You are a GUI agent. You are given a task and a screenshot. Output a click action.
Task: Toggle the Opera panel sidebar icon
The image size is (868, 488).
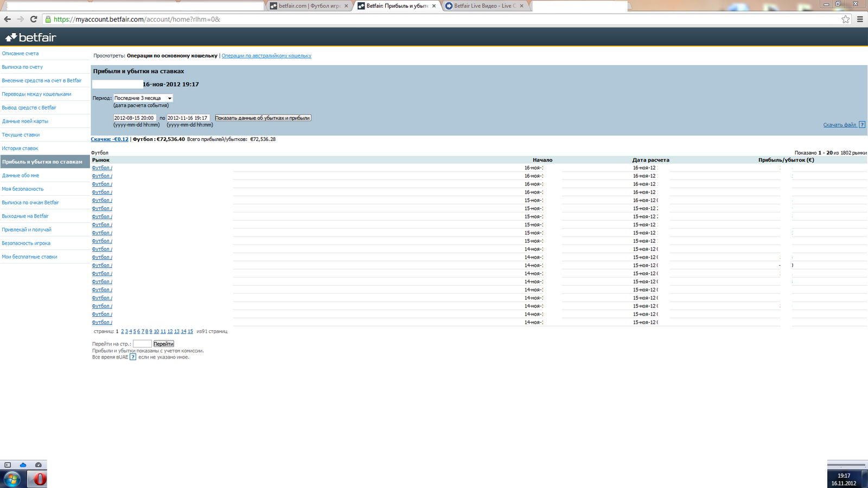[8, 465]
